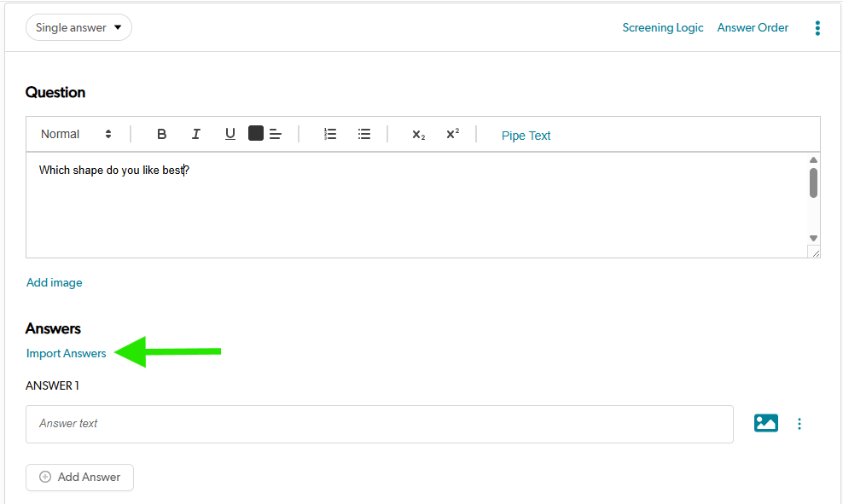Toggle bold formatting in question toolbar
This screenshot has width=843, height=504.
click(x=161, y=134)
